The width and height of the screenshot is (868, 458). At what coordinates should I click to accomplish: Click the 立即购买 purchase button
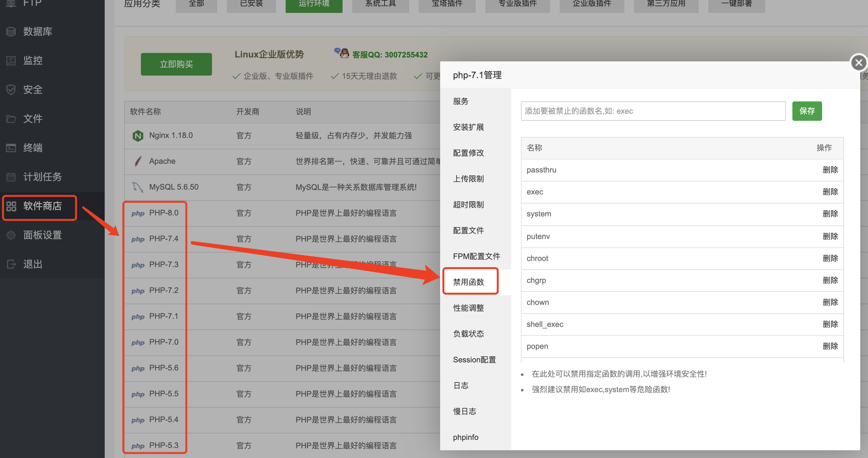176,64
